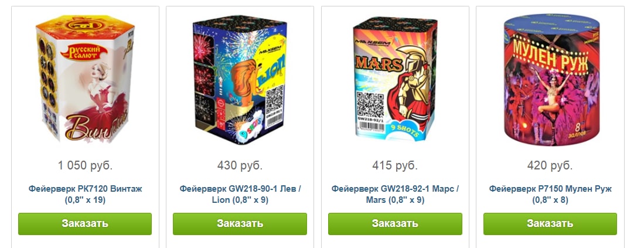The image size is (644, 248).
Task: Click the 1 050 руб. price
Action: click(x=85, y=166)
